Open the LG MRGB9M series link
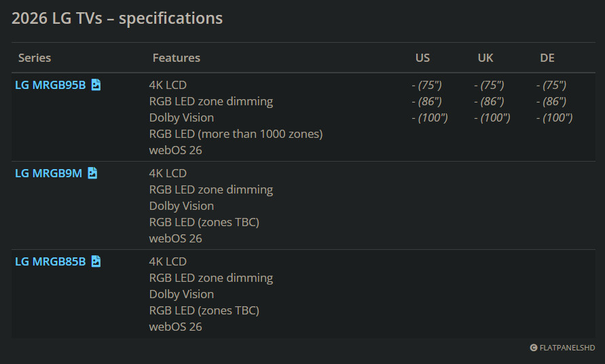 point(48,173)
